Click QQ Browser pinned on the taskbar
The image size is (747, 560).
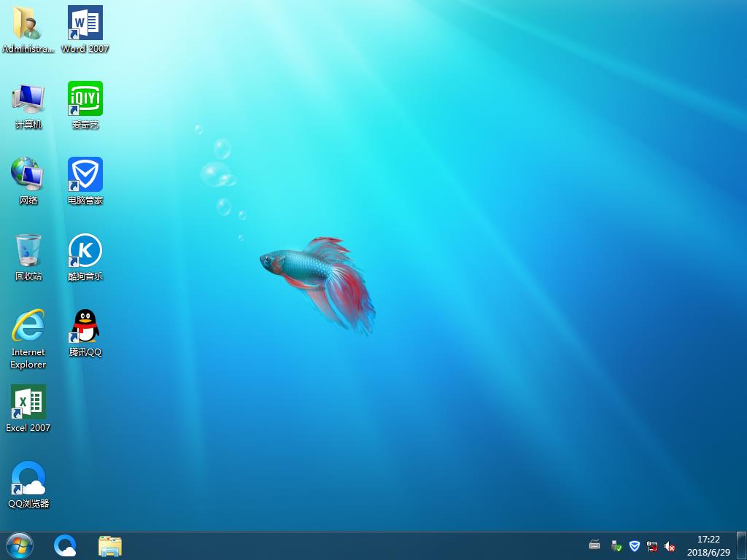coord(65,545)
